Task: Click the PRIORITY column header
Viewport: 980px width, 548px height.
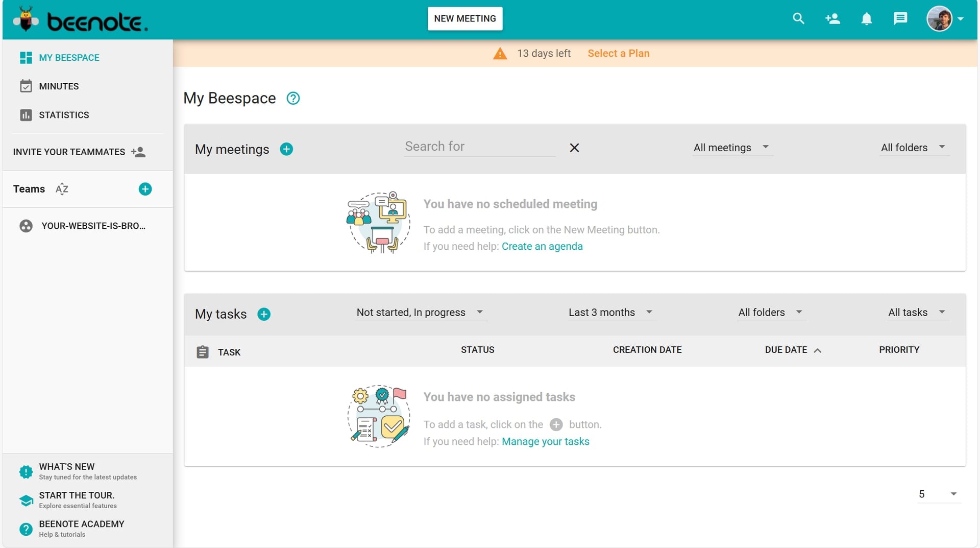Action: click(899, 350)
